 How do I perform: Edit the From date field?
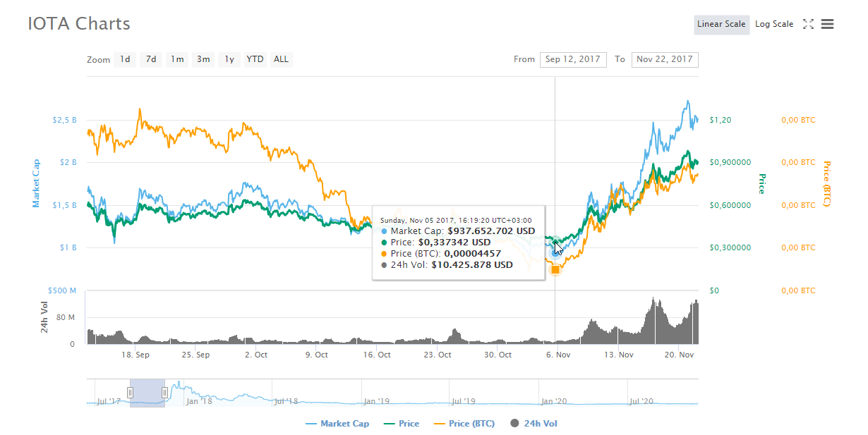pos(573,59)
